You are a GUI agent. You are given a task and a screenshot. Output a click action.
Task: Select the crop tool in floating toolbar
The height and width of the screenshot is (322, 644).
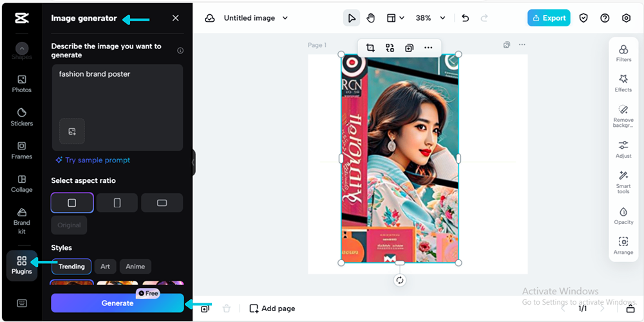[x=370, y=48]
